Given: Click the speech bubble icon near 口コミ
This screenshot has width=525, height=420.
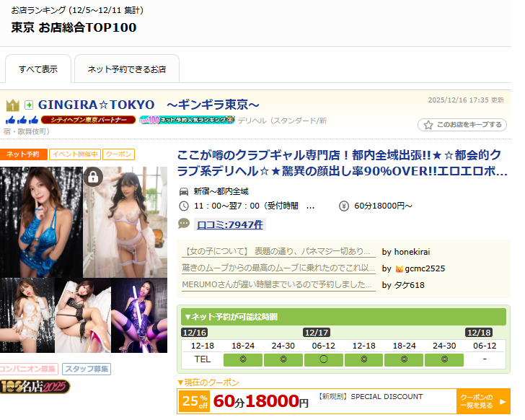Looking at the screenshot, I should pyautogui.click(x=184, y=224).
